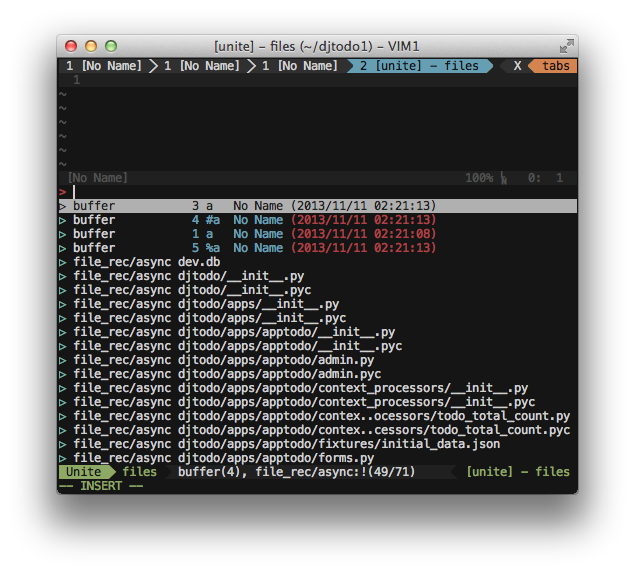The height and width of the screenshot is (573, 635).
Task: Open djtodo/apps/apptodo/admin.py candidate
Action: pos(318,360)
